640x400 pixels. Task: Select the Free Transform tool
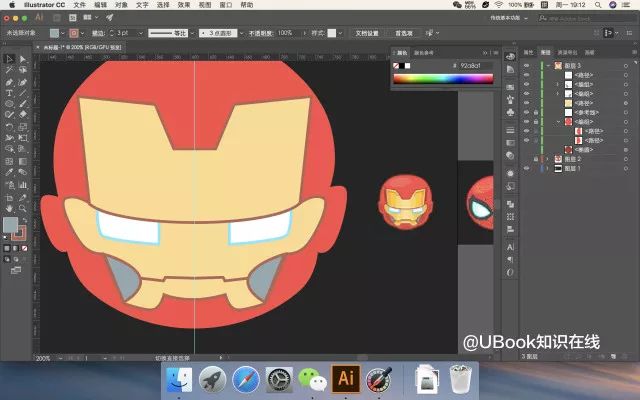[x=22, y=138]
